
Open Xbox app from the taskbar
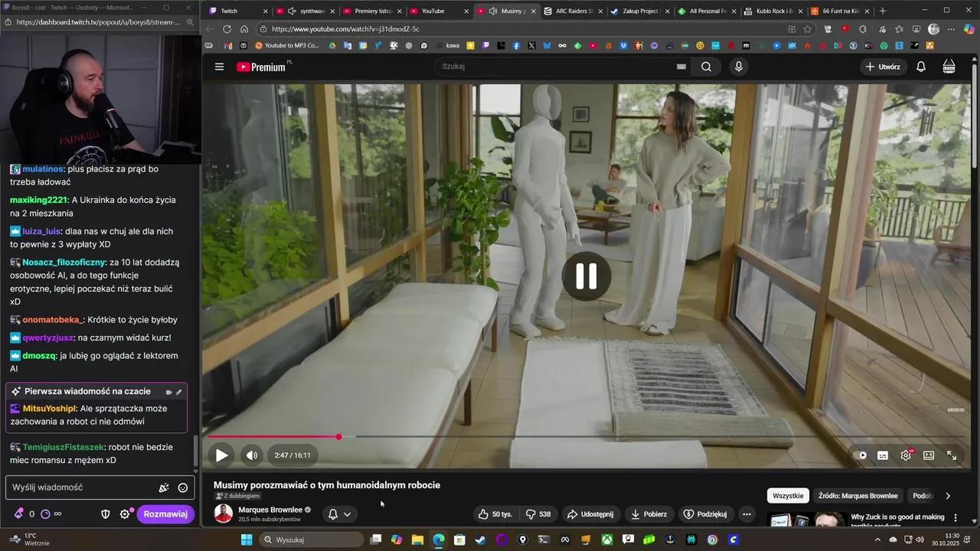tap(606, 540)
